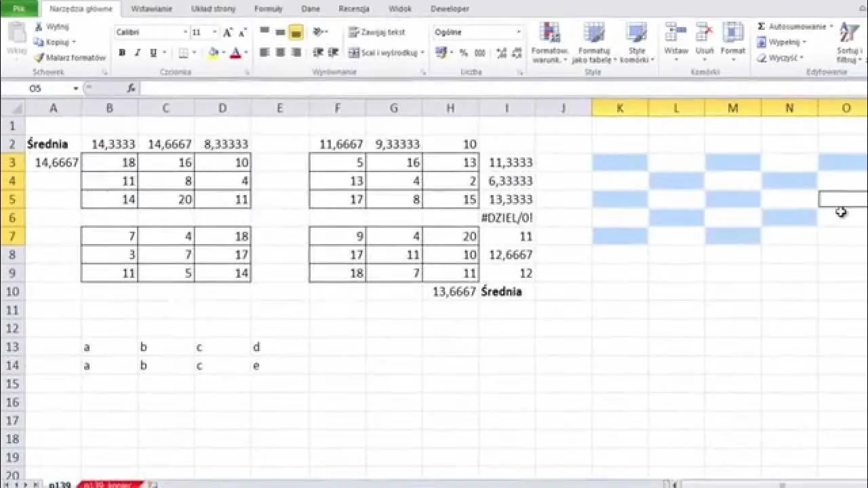
Task: Select the Format Painter brush icon
Action: pyautogui.click(x=39, y=58)
